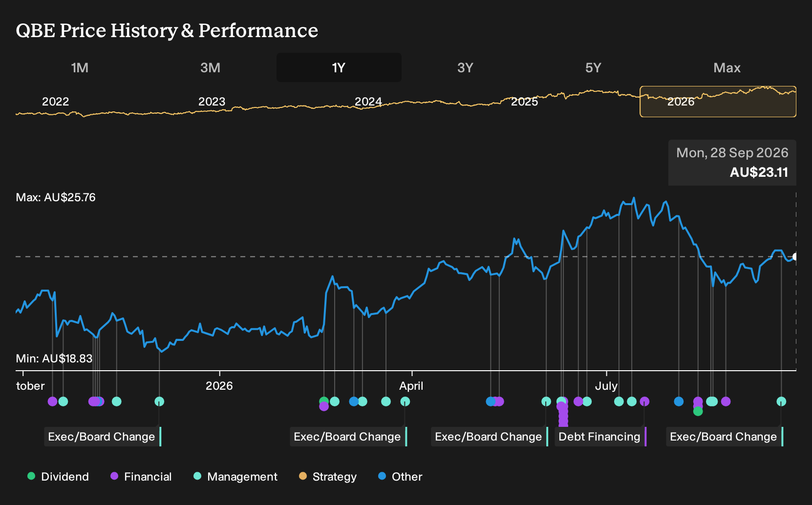Open the rightmost Exec/Board Change label
The height and width of the screenshot is (505, 812).
(x=725, y=437)
